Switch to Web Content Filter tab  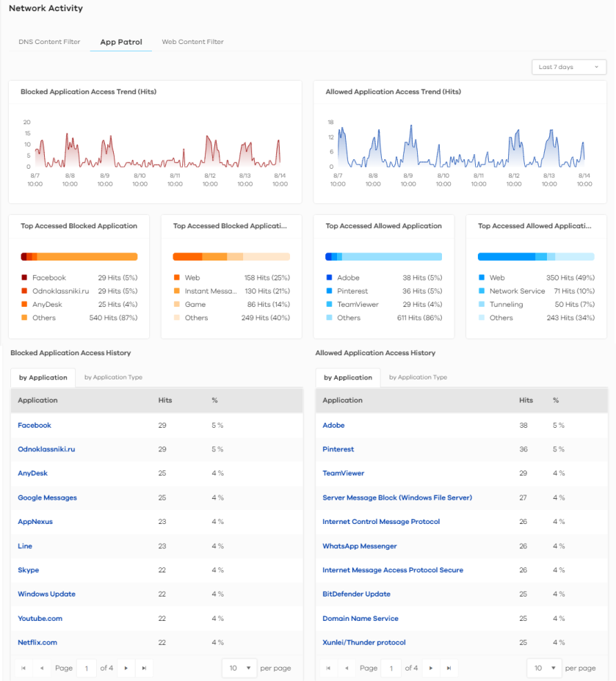(x=192, y=42)
